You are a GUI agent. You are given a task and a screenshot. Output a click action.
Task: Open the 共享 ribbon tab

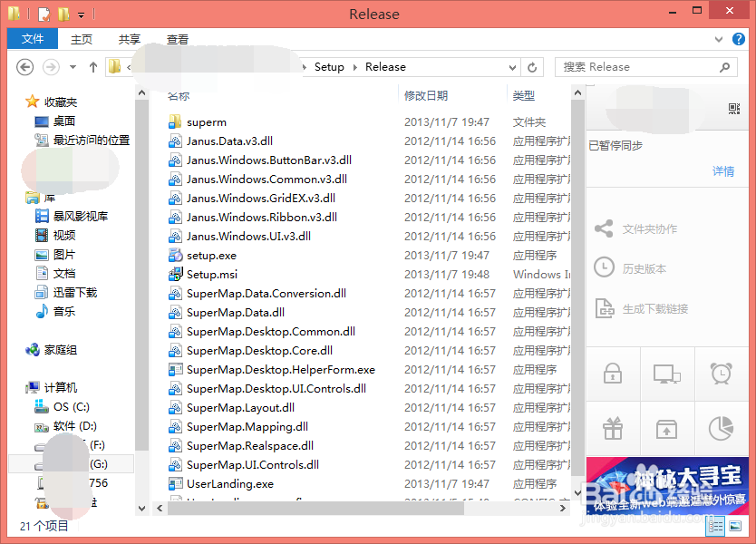click(130, 40)
